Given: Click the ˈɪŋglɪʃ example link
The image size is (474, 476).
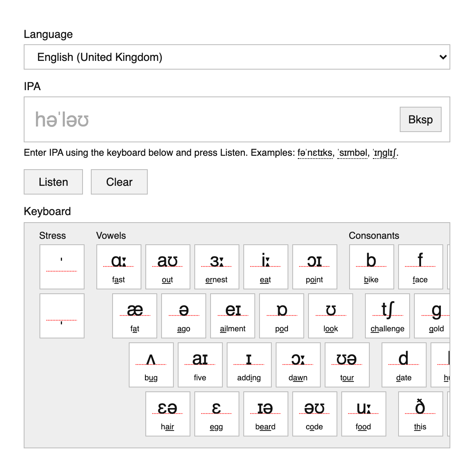Looking at the screenshot, I should [385, 153].
